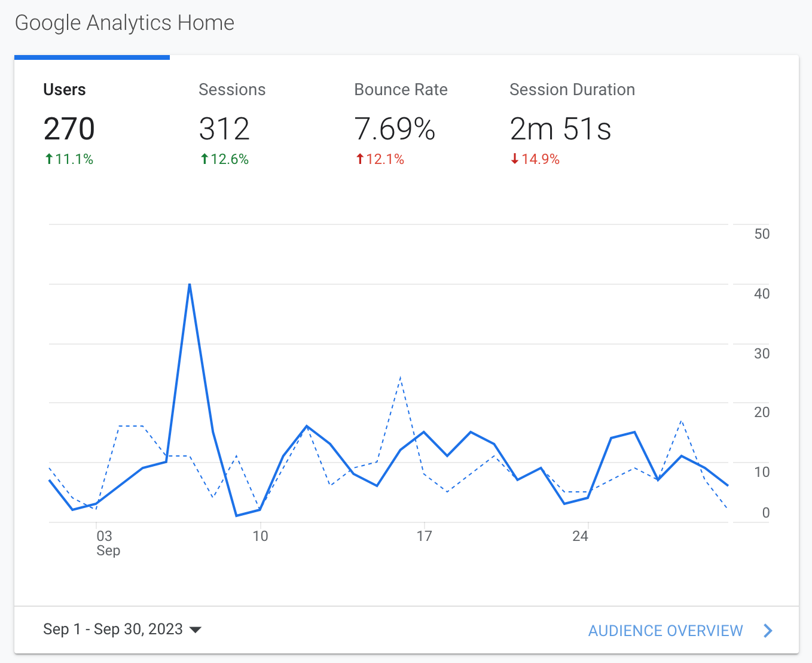Click the Google Analytics Home heading
The height and width of the screenshot is (663, 812).
(124, 23)
